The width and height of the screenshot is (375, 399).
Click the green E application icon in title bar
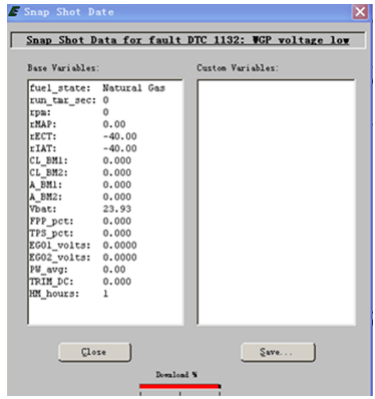coord(14,12)
